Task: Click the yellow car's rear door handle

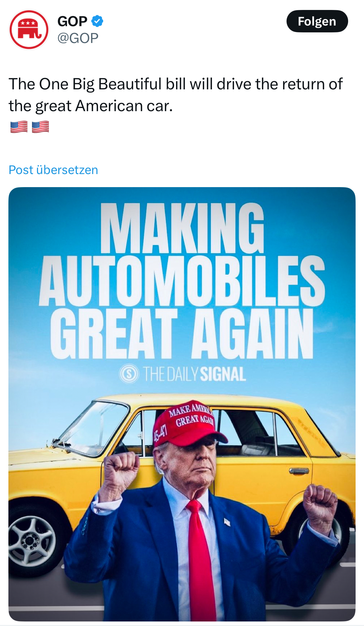Action: 298,471
